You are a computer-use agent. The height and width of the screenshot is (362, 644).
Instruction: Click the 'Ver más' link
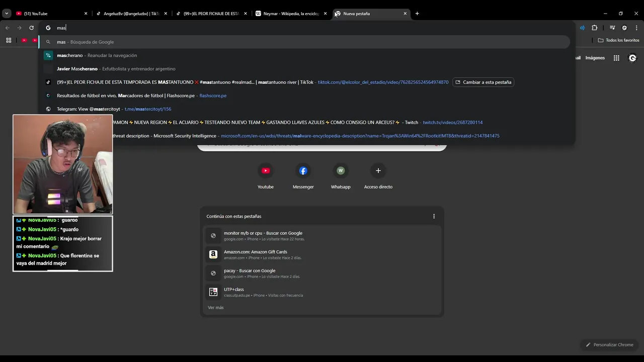[x=216, y=307]
